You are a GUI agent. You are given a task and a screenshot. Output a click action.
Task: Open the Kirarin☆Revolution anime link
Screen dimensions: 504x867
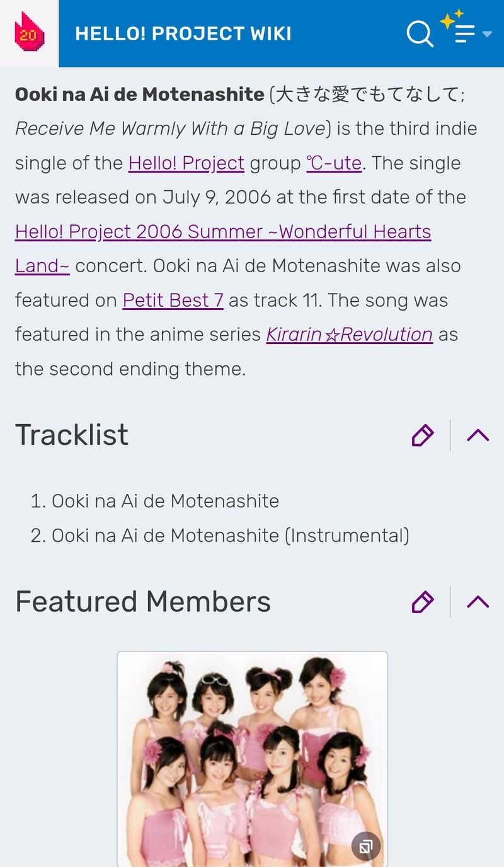coord(349,335)
